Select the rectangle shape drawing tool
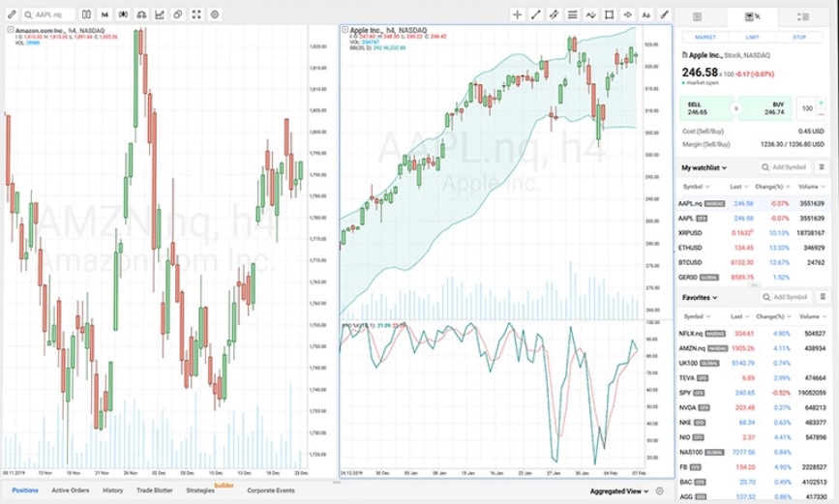 [609, 15]
